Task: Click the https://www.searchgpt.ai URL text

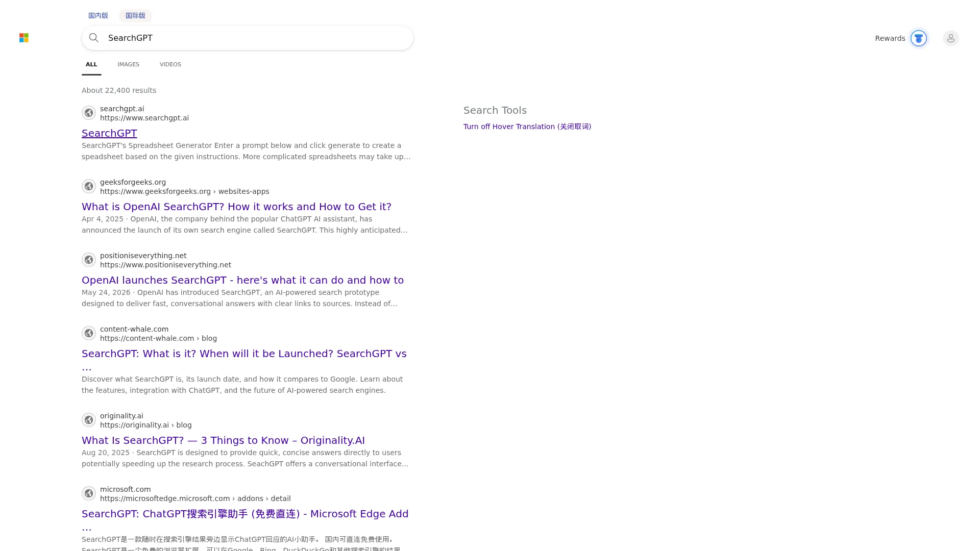Action: 144,118
